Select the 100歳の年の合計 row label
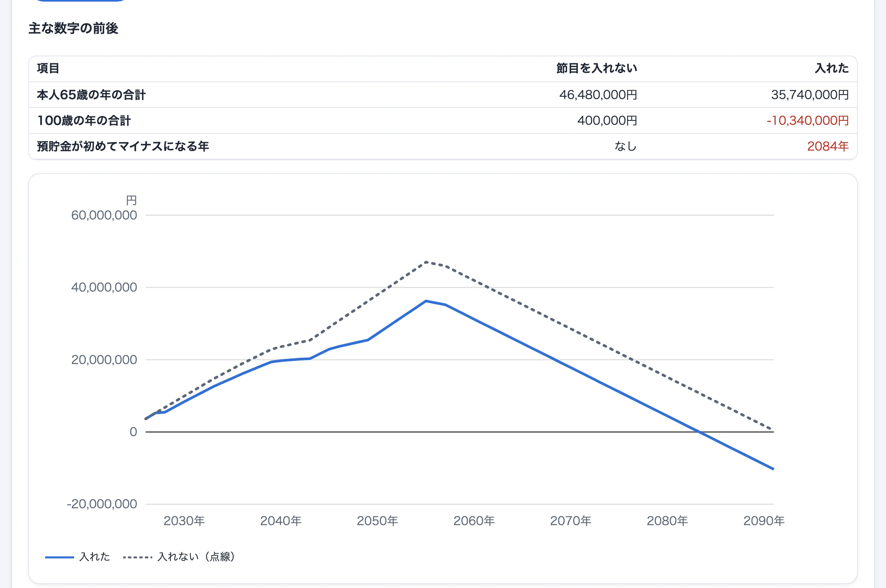886x588 pixels. pyautogui.click(x=84, y=121)
